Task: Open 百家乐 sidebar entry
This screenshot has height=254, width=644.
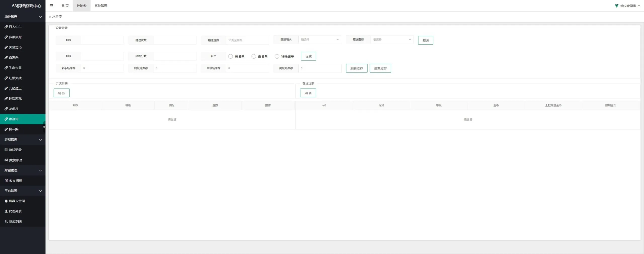Action: [23, 58]
